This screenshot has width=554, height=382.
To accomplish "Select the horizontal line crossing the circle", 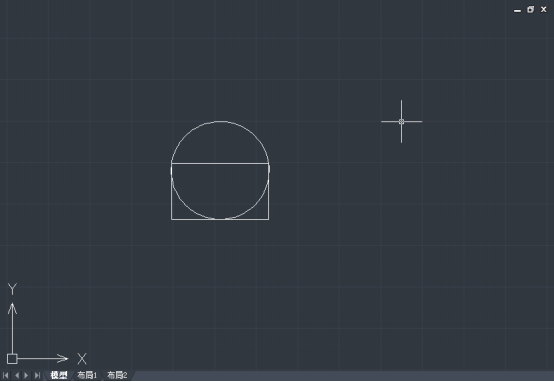I will [220, 163].
